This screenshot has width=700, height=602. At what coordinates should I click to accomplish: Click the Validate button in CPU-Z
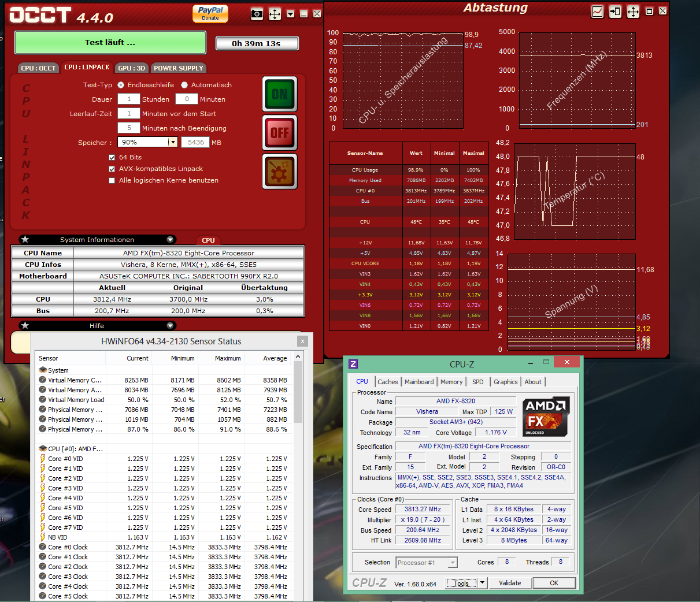click(510, 583)
